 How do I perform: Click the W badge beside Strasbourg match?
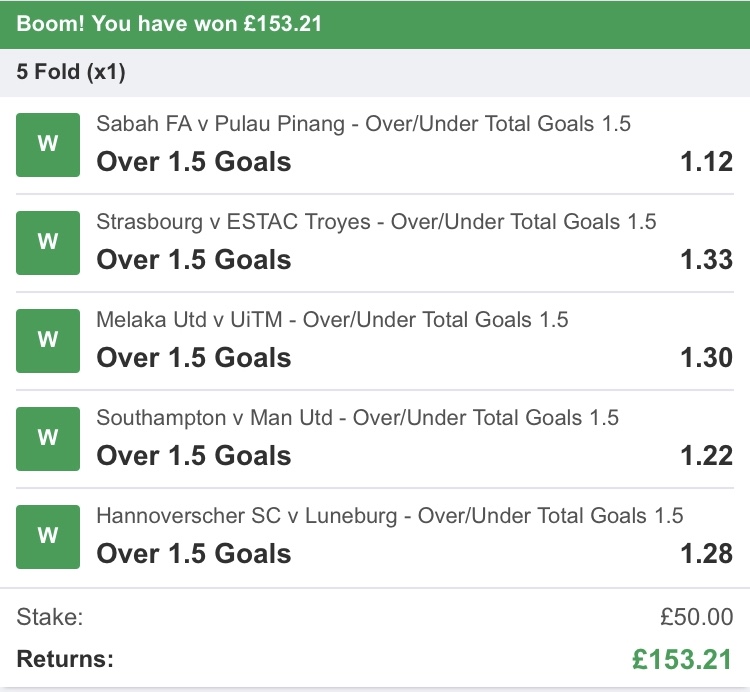tap(48, 242)
